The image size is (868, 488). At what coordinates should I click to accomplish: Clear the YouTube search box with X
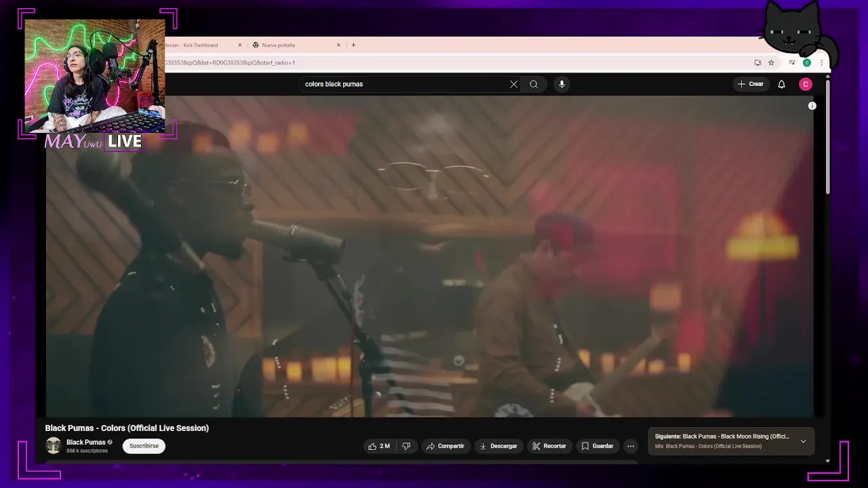point(513,84)
